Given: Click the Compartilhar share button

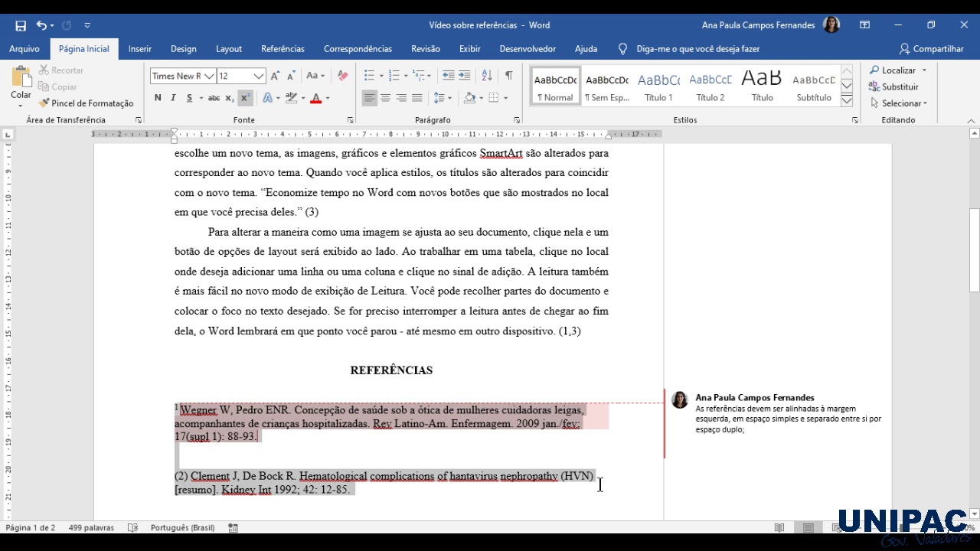Looking at the screenshot, I should click(x=932, y=49).
